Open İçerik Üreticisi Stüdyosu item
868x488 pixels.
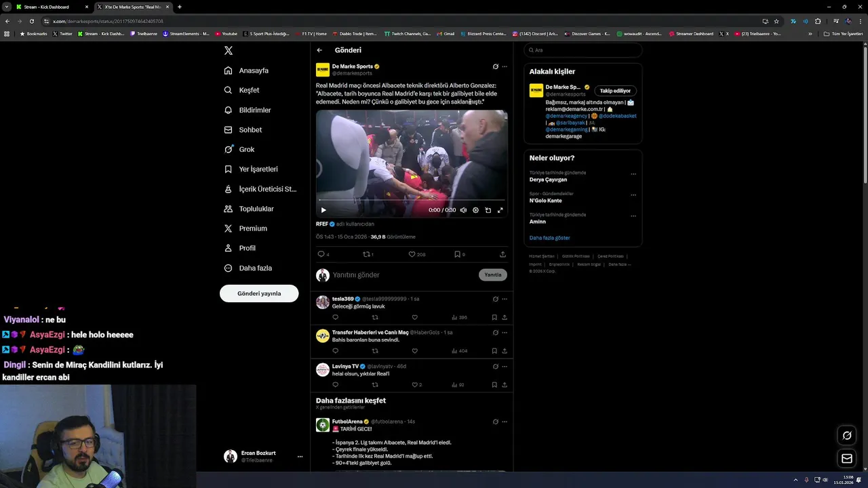coord(261,189)
